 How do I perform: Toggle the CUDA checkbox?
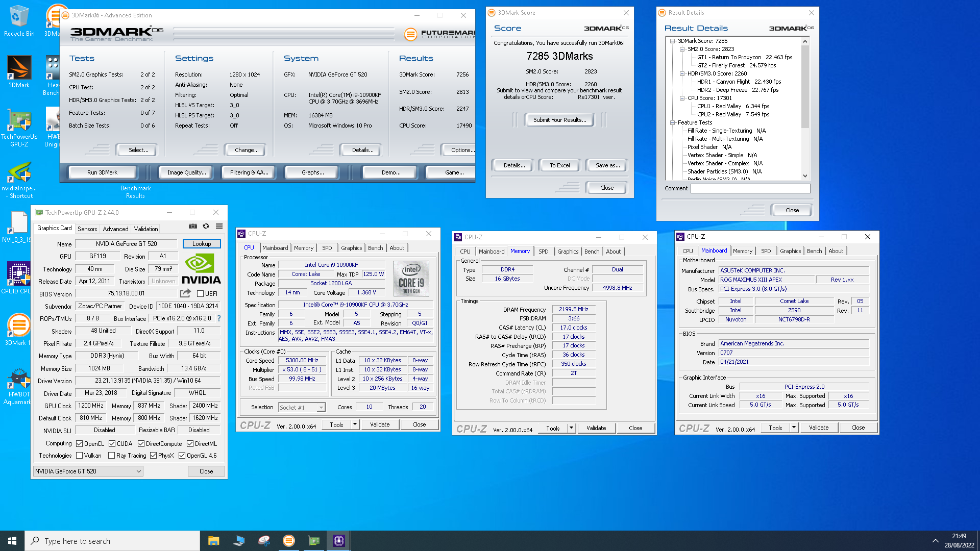point(112,444)
